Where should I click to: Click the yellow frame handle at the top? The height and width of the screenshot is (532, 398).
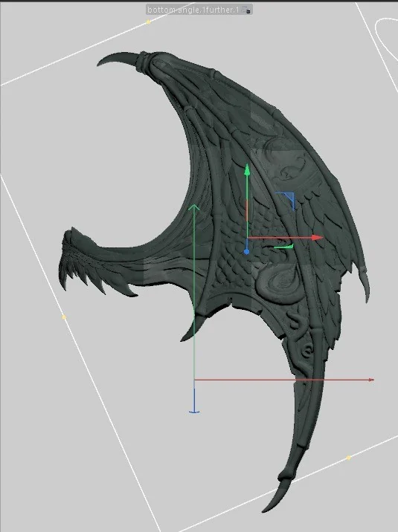[x=148, y=22]
